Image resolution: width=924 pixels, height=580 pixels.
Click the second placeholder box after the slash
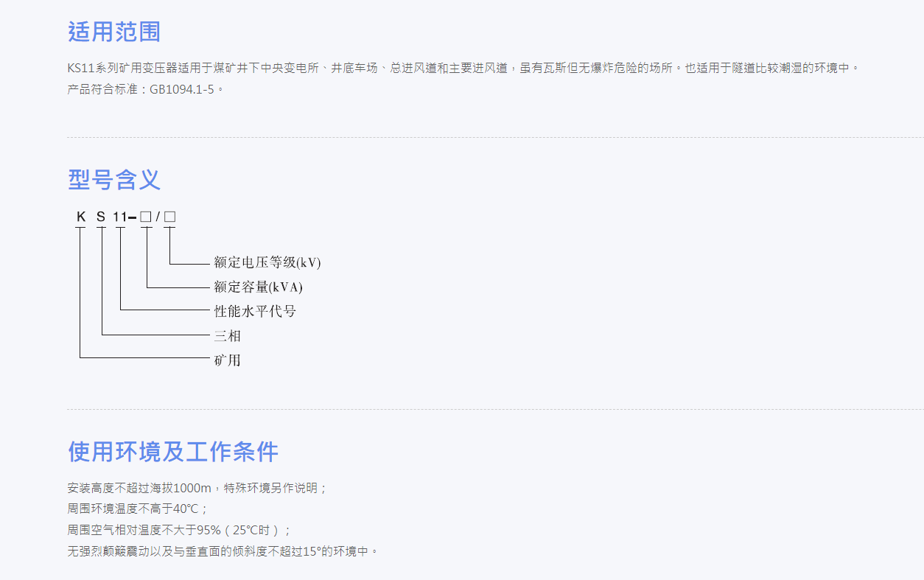pos(169,217)
